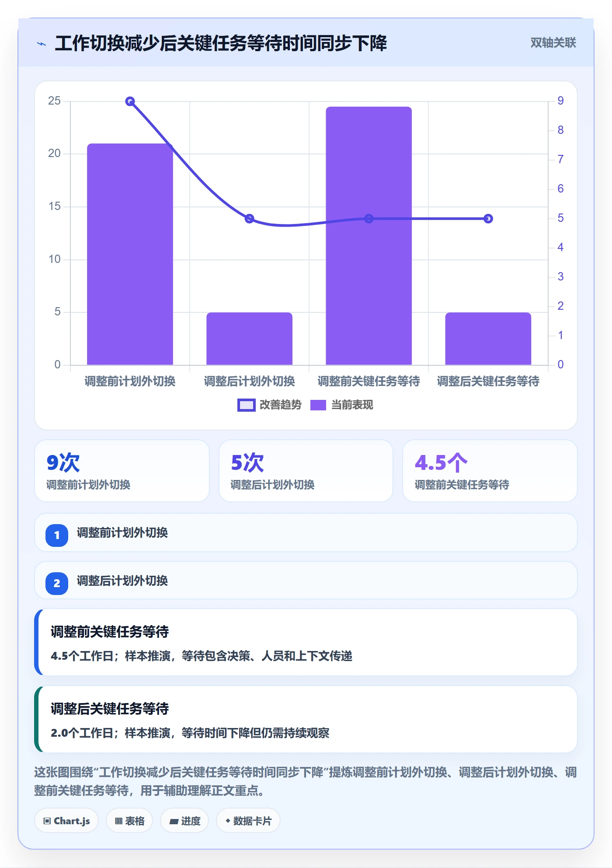Image resolution: width=612 pixels, height=868 pixels.
Task: Click the tall 调整前关键任务等待 bar
Action: pyautogui.click(x=369, y=236)
